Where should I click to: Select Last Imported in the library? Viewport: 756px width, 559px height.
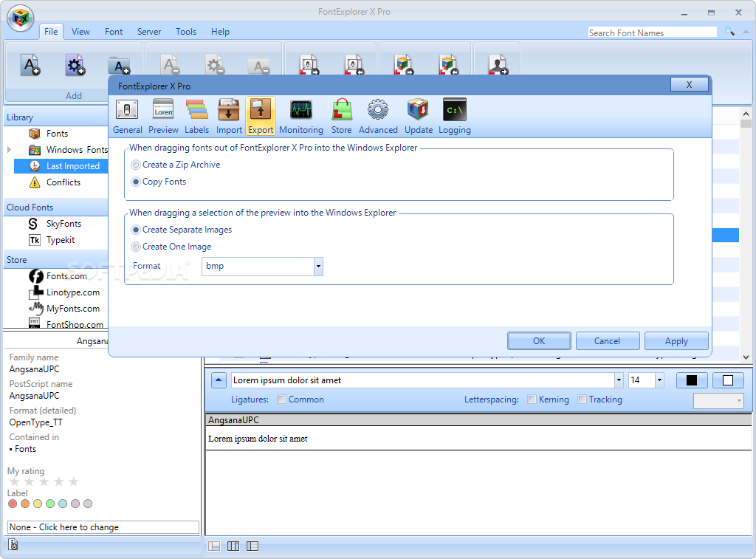point(61,166)
